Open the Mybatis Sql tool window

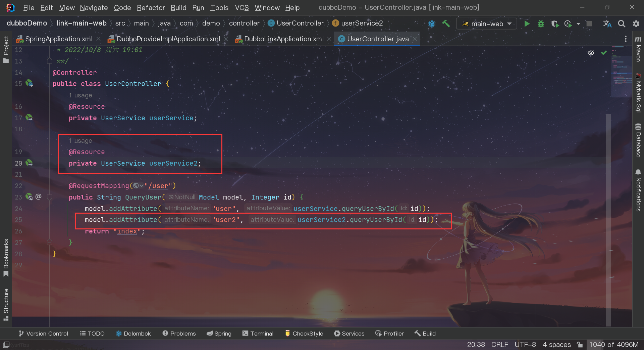click(638, 93)
